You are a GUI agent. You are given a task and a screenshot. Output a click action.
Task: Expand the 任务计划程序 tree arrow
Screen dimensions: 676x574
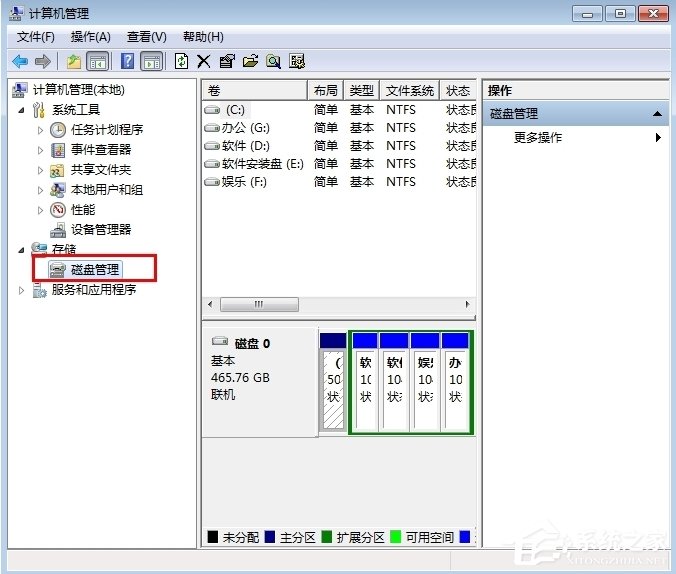pos(40,130)
